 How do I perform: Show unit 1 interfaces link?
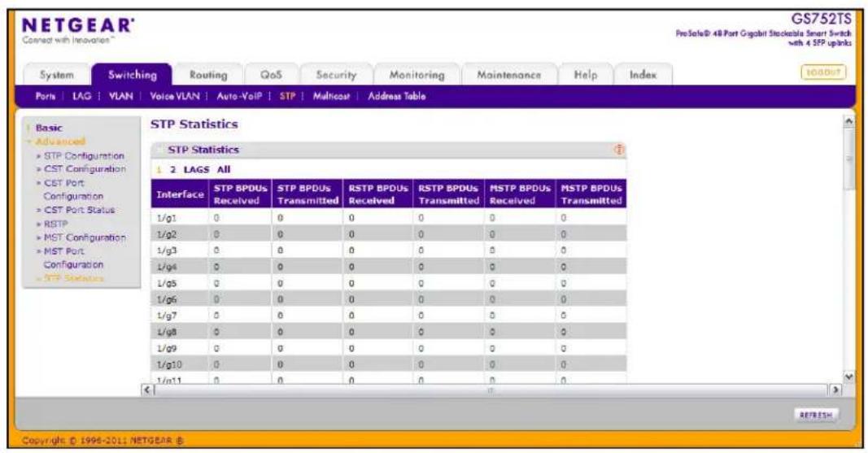pos(159,170)
